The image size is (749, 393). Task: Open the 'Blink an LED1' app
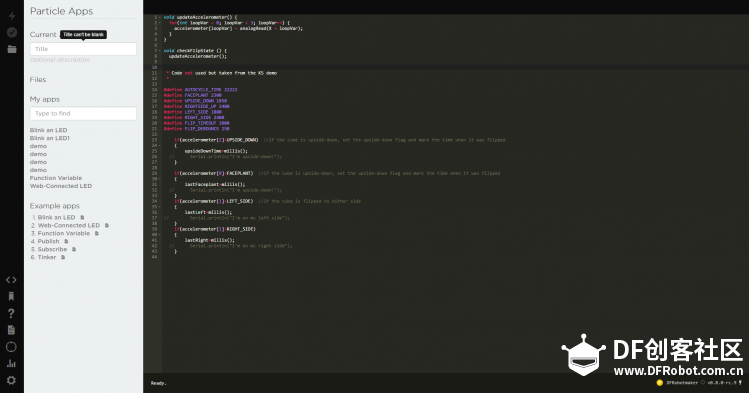50,138
